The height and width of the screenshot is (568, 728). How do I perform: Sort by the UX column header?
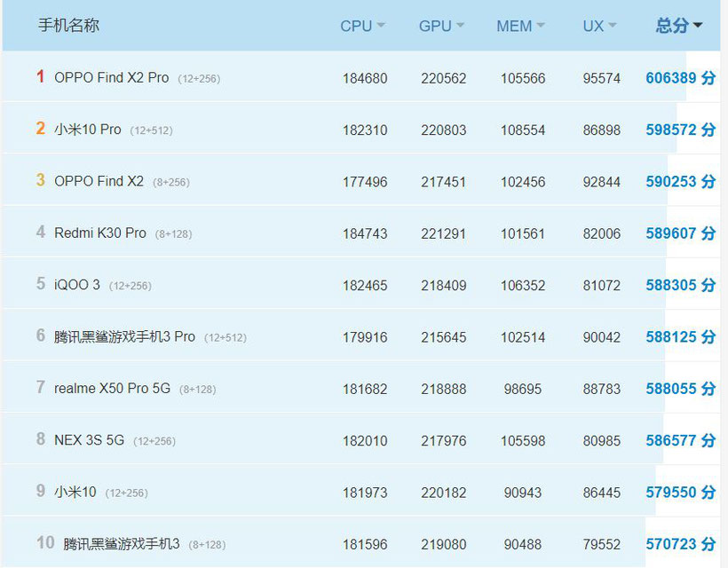tap(599, 26)
